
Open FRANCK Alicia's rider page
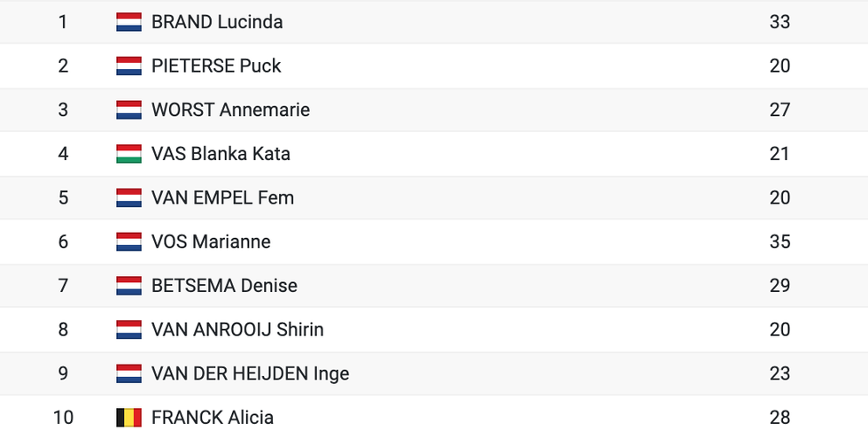(213, 418)
